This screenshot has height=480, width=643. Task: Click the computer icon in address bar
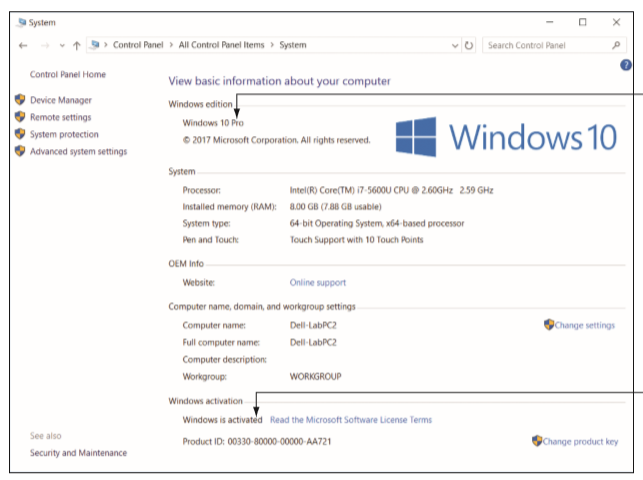[x=95, y=44]
